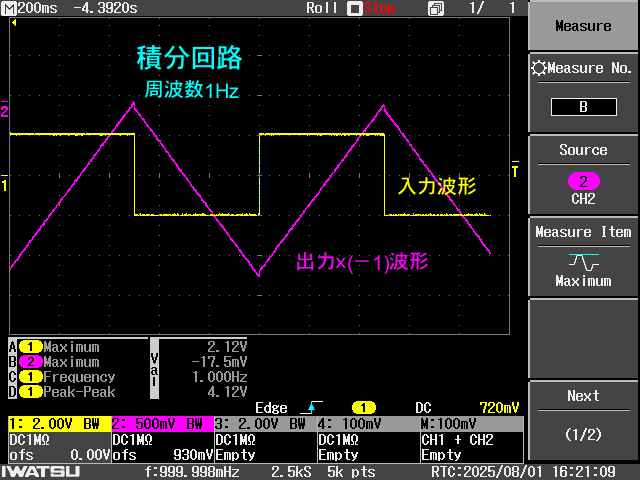Click the M:100mV math channel box
Image resolution: width=640 pixels, height=480 pixels.
(470, 424)
